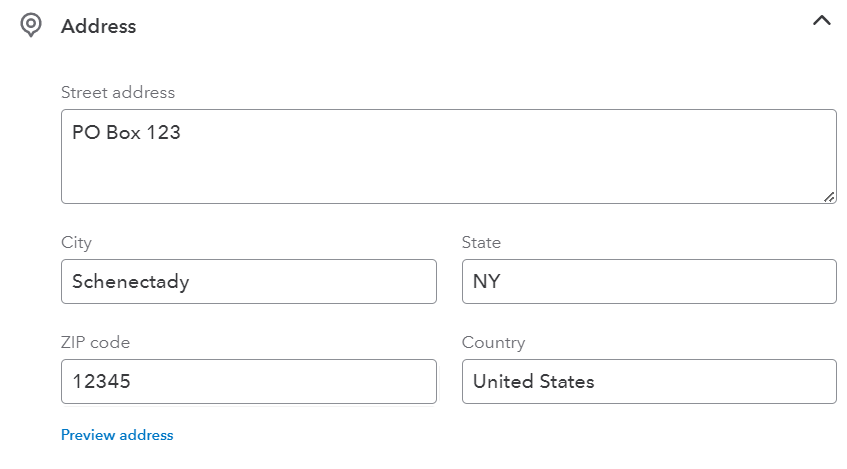The height and width of the screenshot is (469, 847).
Task: Click the 'ZIP code' field label
Action: pos(96,343)
